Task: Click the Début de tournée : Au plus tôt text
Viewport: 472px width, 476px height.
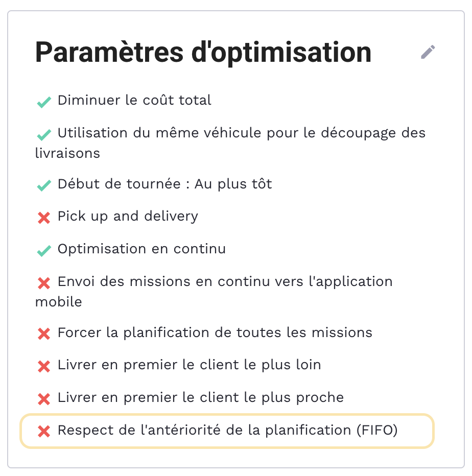Action: coord(164,184)
